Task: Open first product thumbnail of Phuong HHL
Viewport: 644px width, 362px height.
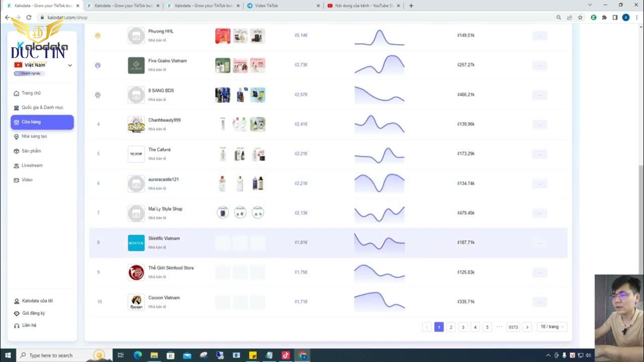Action: (x=223, y=36)
